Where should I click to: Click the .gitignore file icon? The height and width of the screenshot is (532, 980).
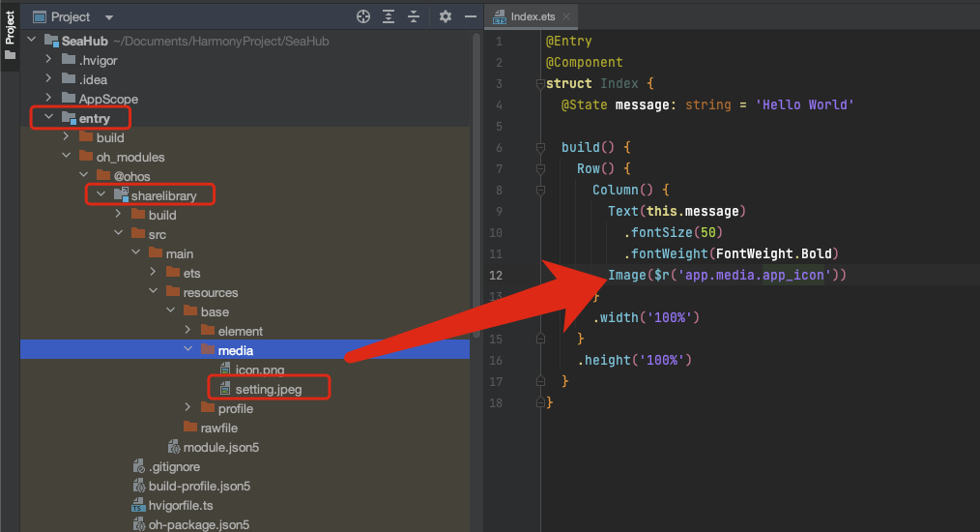(x=139, y=466)
